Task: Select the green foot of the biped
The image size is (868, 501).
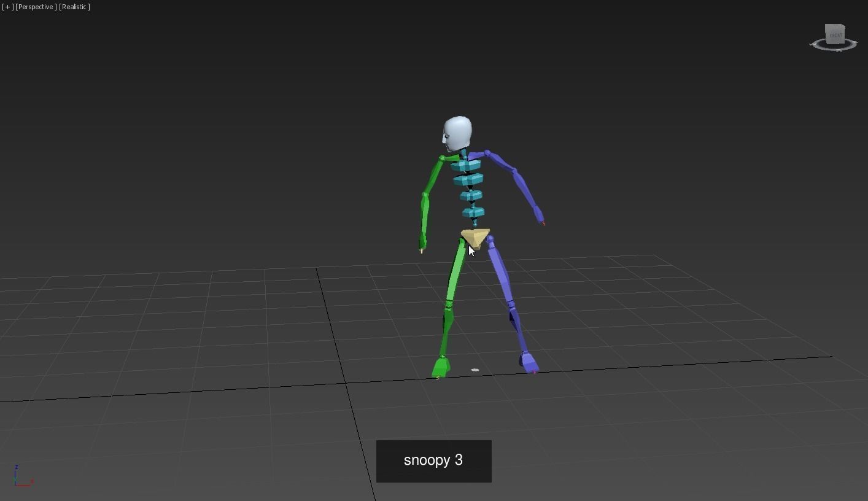Action: (441, 367)
